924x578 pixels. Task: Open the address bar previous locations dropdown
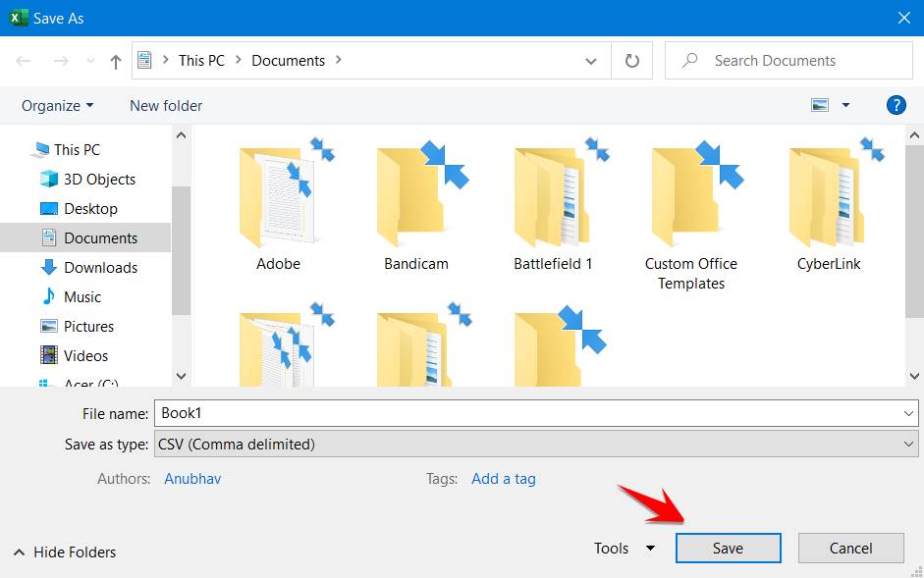point(591,61)
